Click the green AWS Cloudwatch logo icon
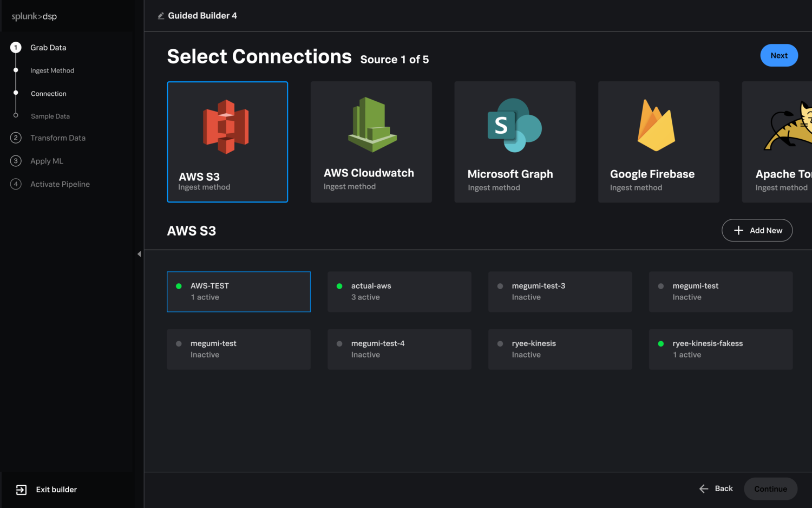Screen dimensions: 812x508 point(372,125)
